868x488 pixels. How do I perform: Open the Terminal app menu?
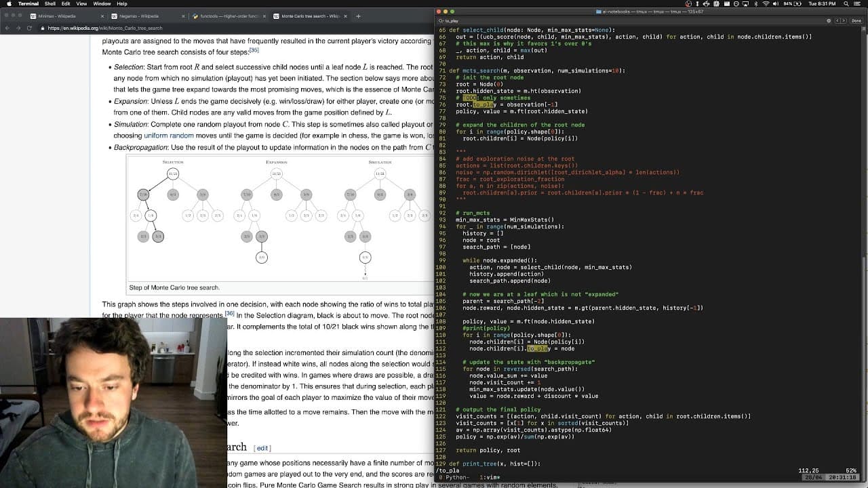[x=28, y=4]
